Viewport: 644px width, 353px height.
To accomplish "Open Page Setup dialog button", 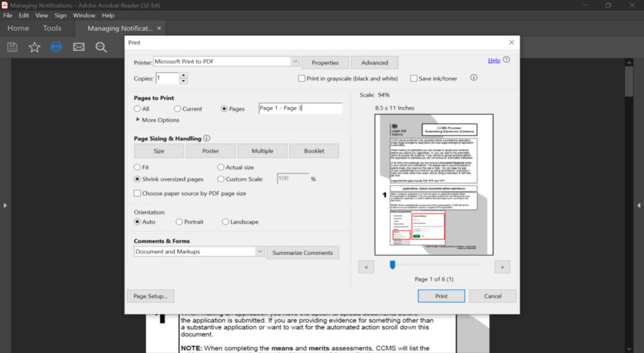I will coord(150,296).
